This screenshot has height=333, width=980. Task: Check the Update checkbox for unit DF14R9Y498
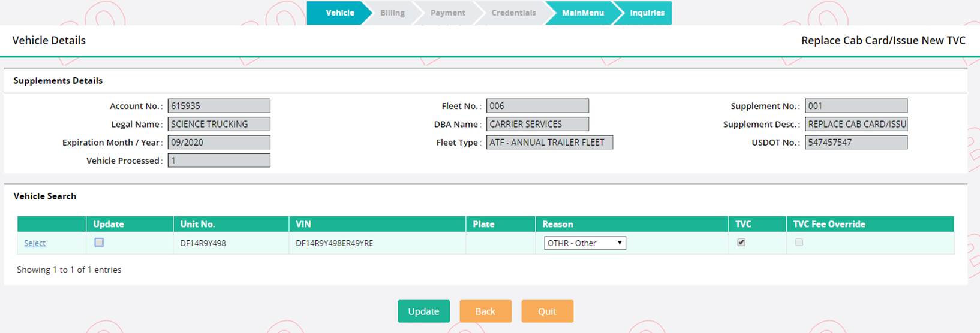[99, 243]
